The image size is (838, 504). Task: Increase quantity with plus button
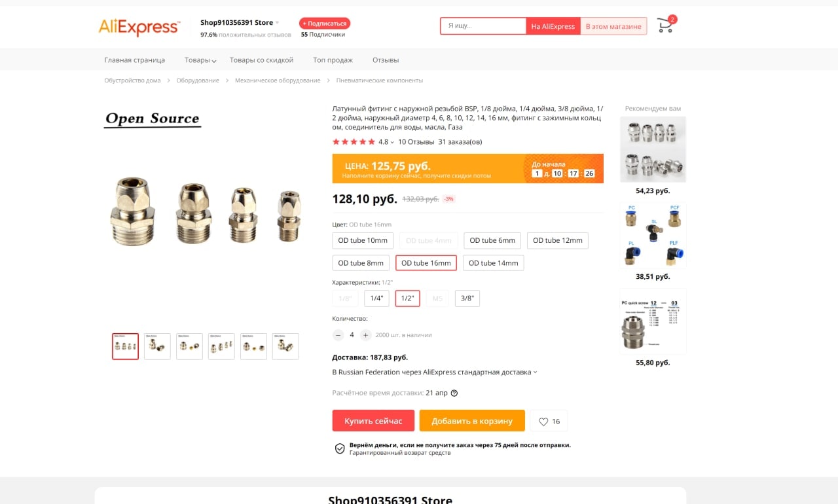click(365, 334)
